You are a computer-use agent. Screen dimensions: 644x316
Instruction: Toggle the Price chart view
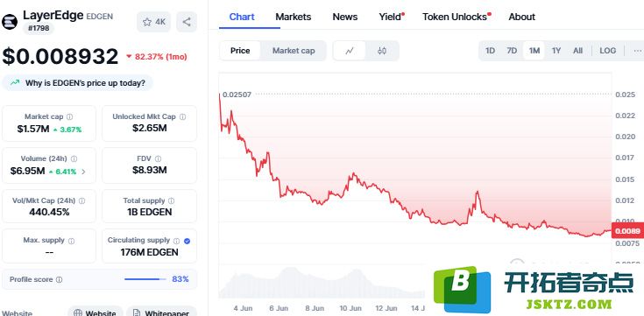click(x=240, y=51)
